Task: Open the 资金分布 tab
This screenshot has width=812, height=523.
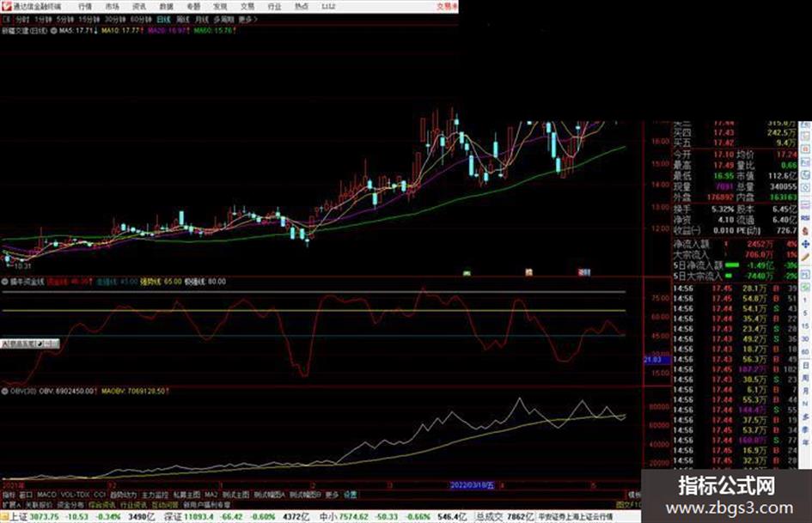Action: [70, 504]
